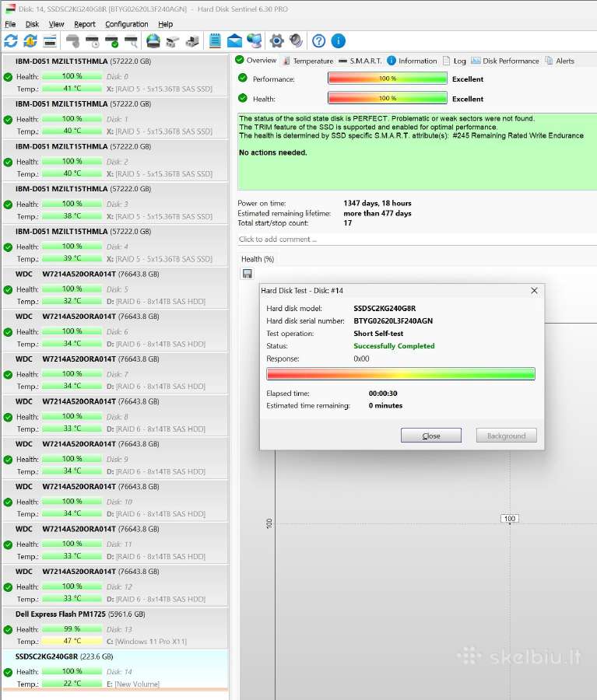Click elapsed time value 00:00:30
The height and width of the screenshot is (700, 597).
pos(383,394)
